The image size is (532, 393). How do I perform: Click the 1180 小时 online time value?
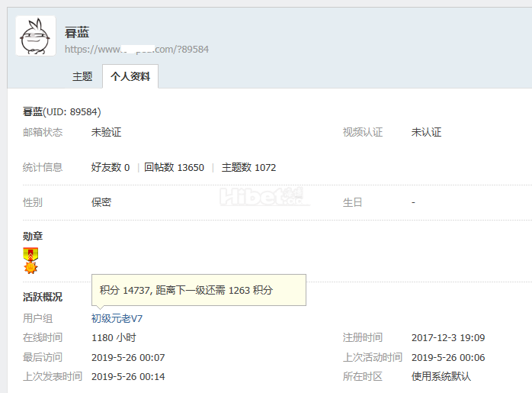(x=114, y=337)
